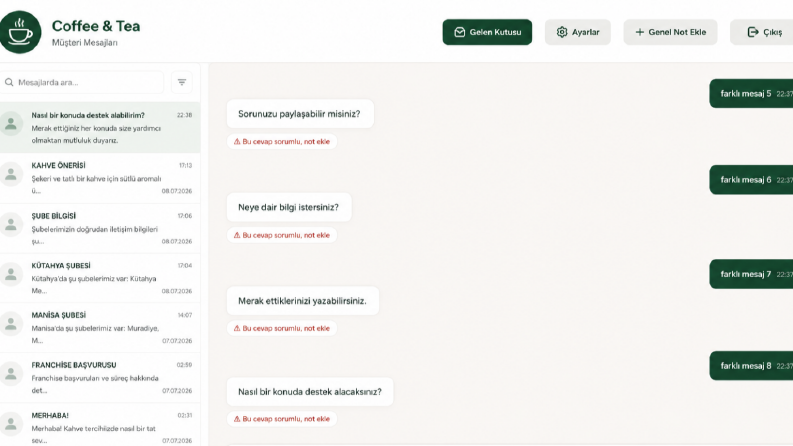Click the avatar icon of KAHVE ÖNERİSİ
The image size is (793, 446).
pos(11,174)
